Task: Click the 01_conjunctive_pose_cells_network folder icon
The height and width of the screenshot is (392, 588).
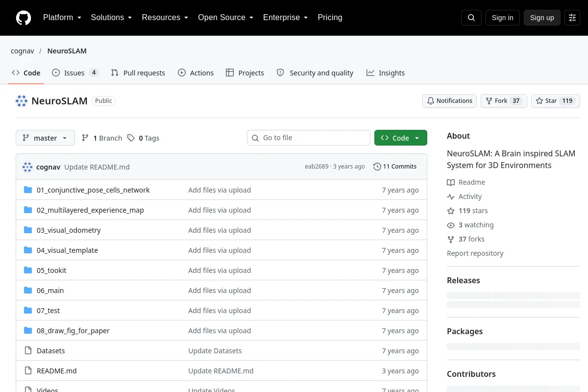Action: (x=28, y=190)
